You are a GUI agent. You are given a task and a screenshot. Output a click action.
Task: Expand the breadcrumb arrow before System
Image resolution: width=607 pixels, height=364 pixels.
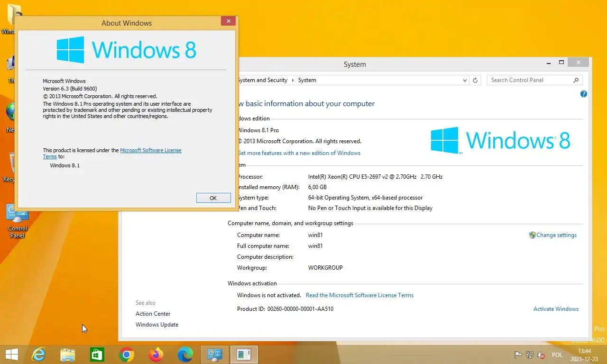[x=293, y=80]
